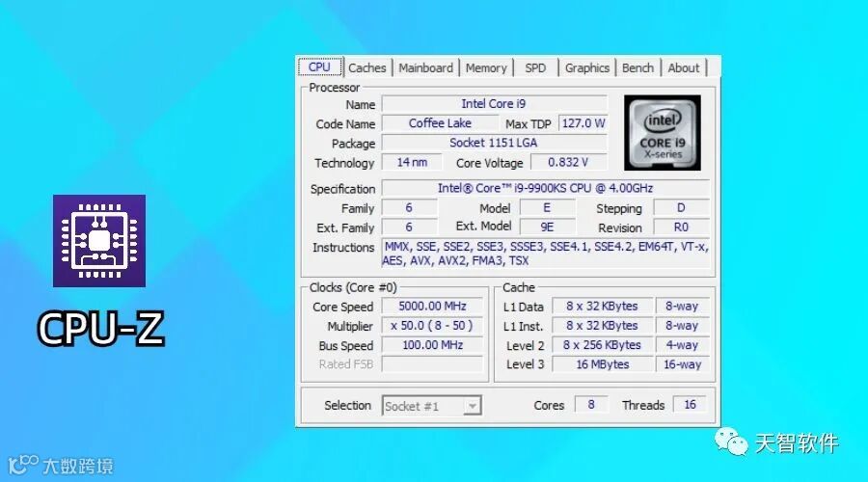Click the L1 Inst. size 8 x 32 KBytes
Image resolution: width=868 pixels, height=482 pixels.
click(x=602, y=326)
